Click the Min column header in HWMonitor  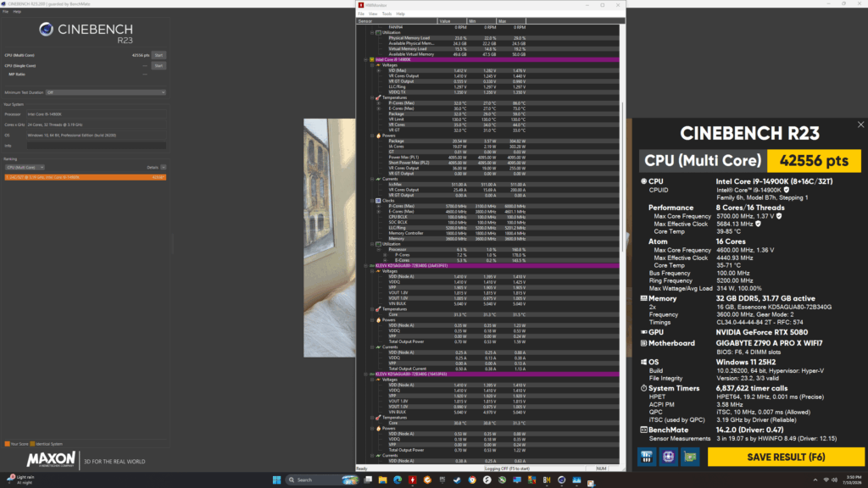pyautogui.click(x=481, y=21)
